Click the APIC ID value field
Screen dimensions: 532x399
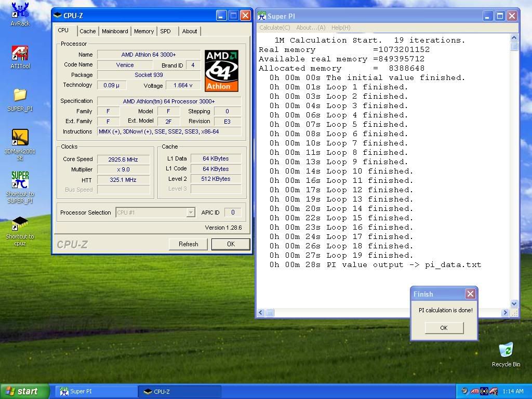pos(233,212)
